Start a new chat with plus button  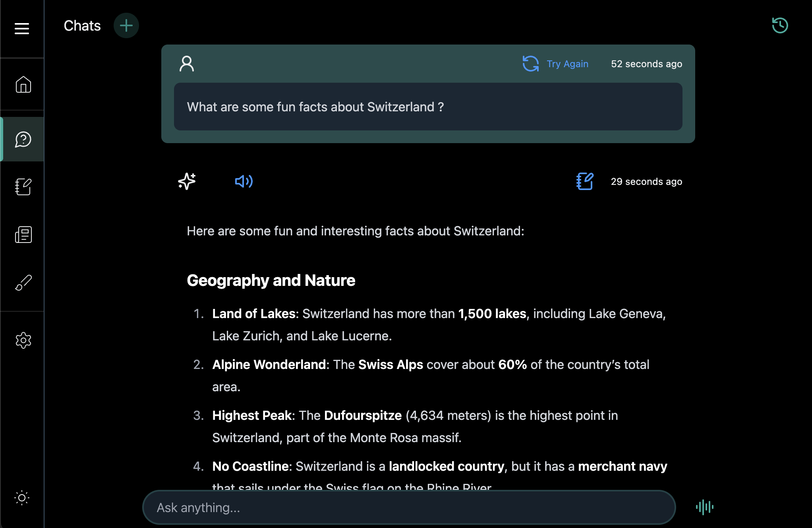click(x=126, y=26)
